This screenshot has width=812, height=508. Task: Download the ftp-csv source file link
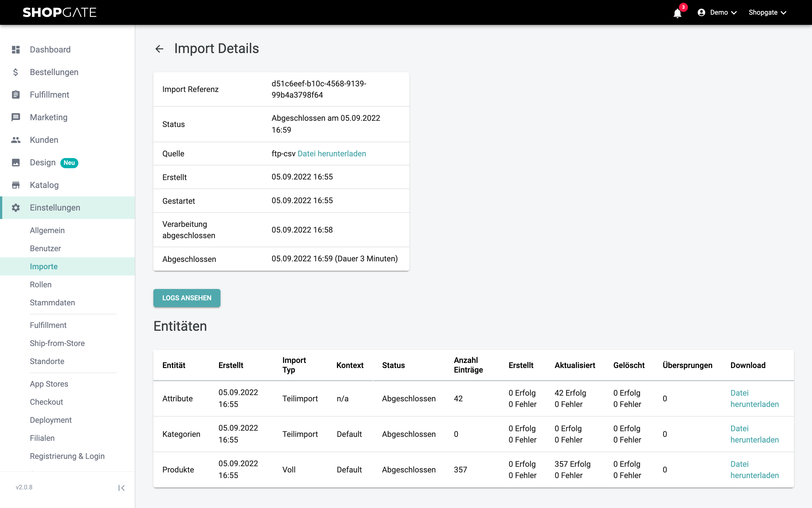(x=332, y=154)
